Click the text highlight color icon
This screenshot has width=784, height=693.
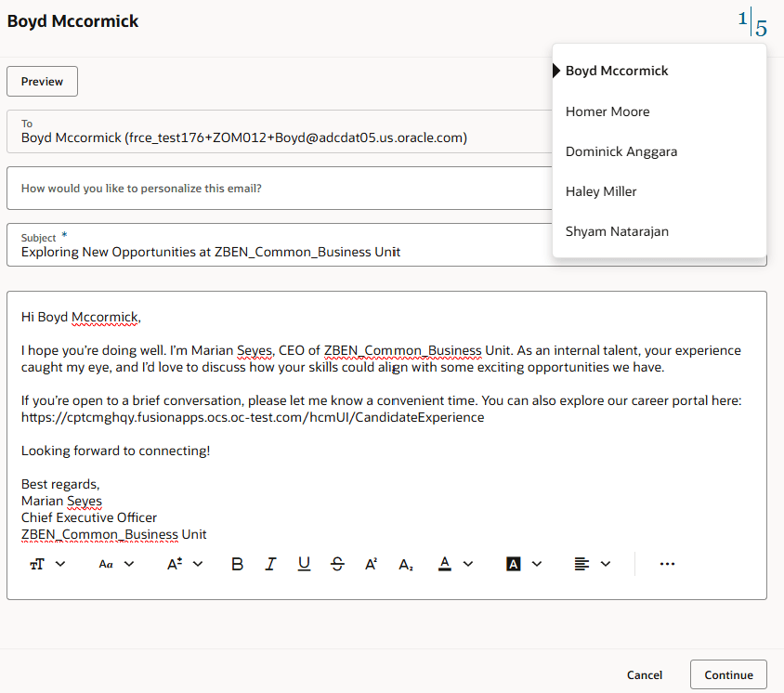point(514,564)
